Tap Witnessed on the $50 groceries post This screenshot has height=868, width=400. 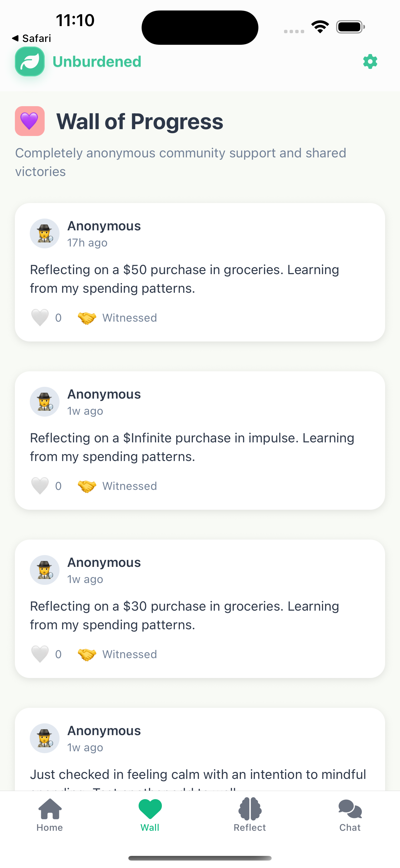(130, 318)
